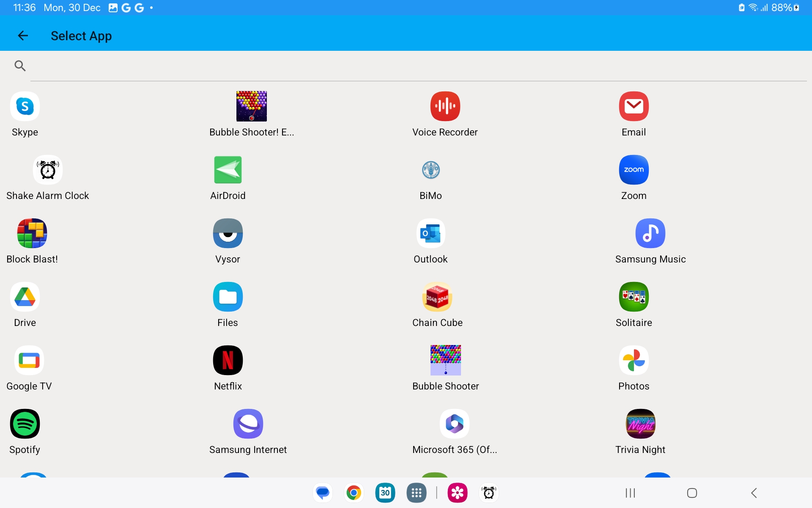Choose the Netflix app icon

click(x=228, y=360)
